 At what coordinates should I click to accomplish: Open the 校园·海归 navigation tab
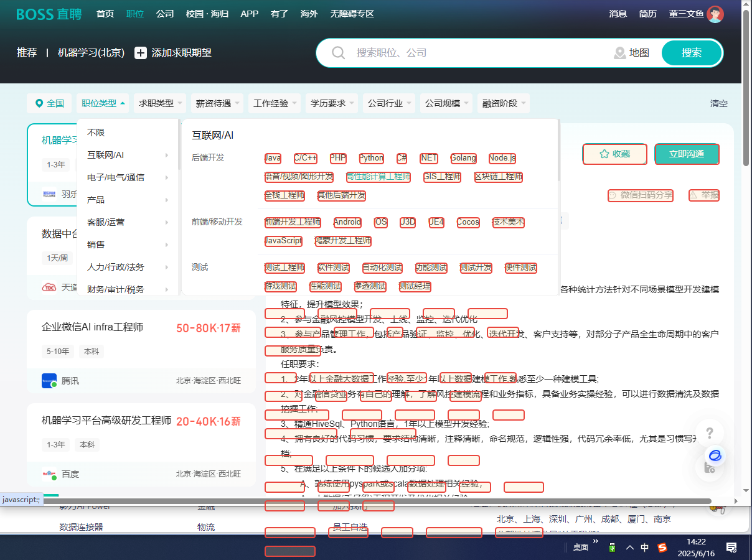(207, 14)
